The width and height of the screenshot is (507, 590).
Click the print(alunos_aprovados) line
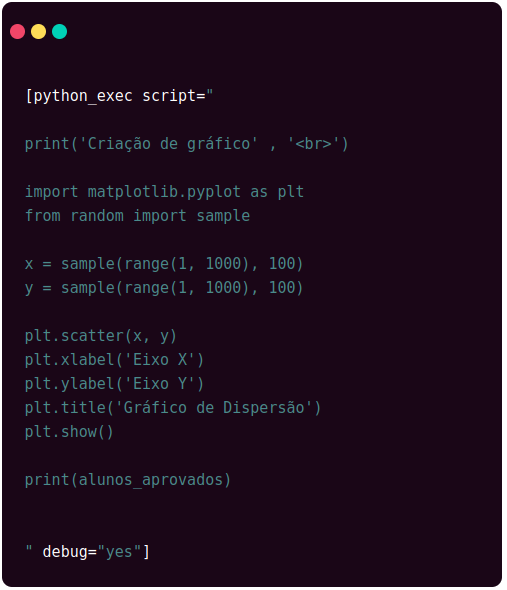tap(128, 480)
